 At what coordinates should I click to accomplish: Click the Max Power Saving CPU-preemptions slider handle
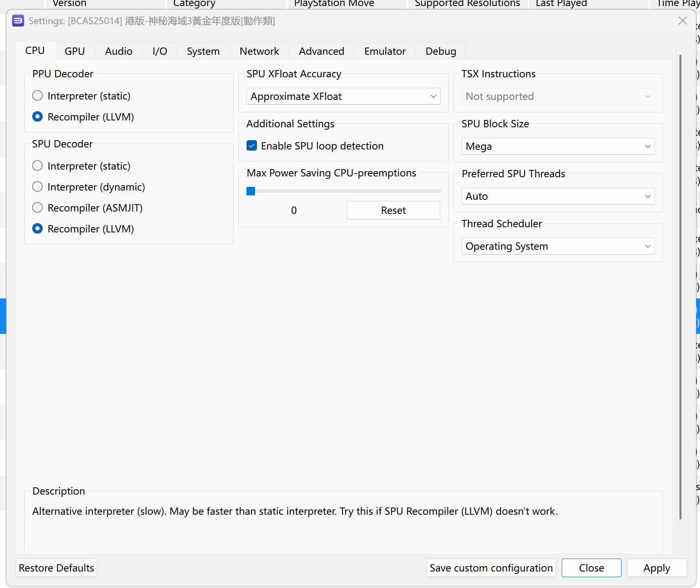click(x=251, y=191)
